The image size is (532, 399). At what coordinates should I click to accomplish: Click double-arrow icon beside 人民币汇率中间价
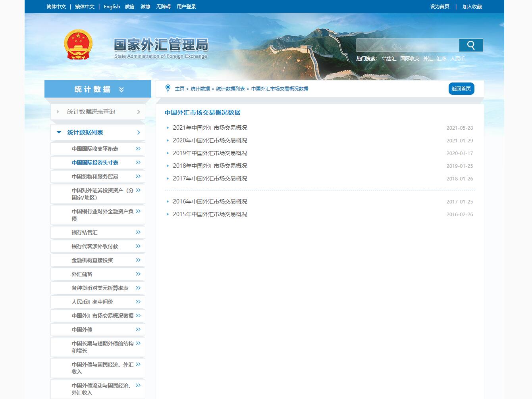pyautogui.click(x=138, y=302)
